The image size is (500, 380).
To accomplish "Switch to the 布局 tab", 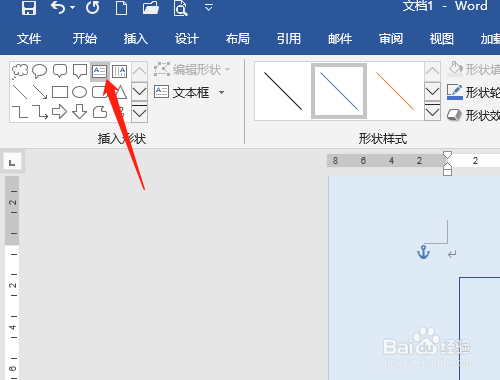I will pos(238,39).
